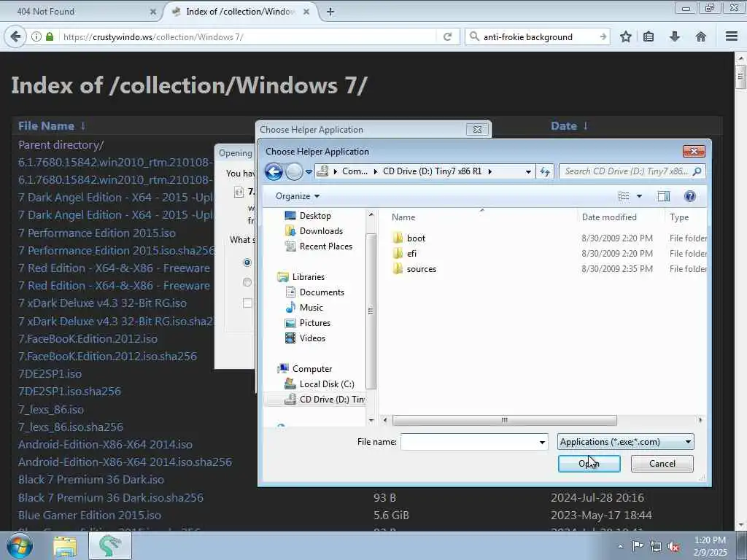
Task: Click the Action Center flag tray icon
Action: [638, 545]
